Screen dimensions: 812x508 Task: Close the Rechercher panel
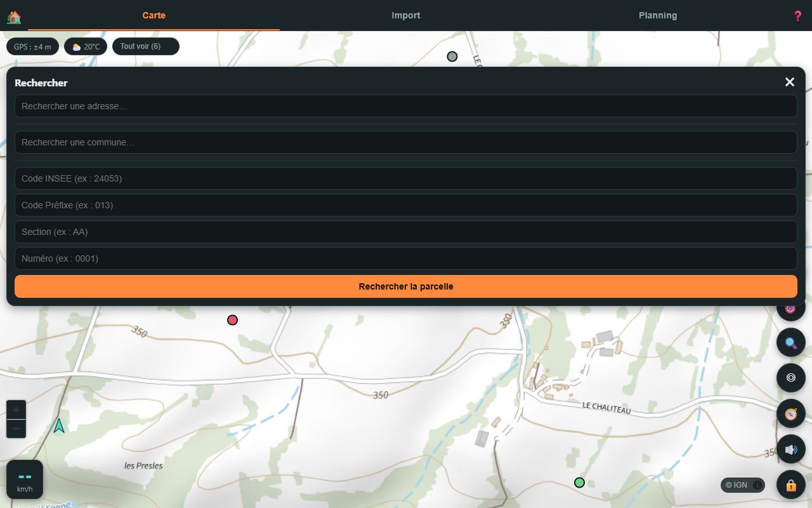790,82
